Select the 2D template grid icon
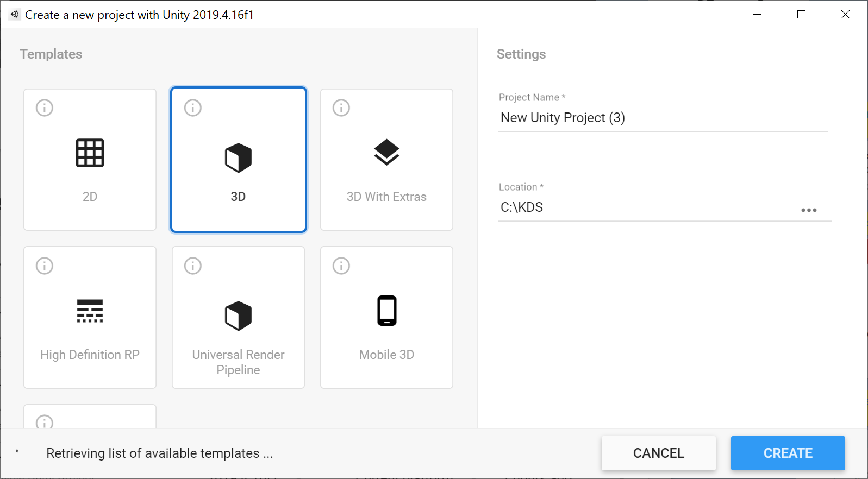This screenshot has width=868, height=479. pos(90,153)
